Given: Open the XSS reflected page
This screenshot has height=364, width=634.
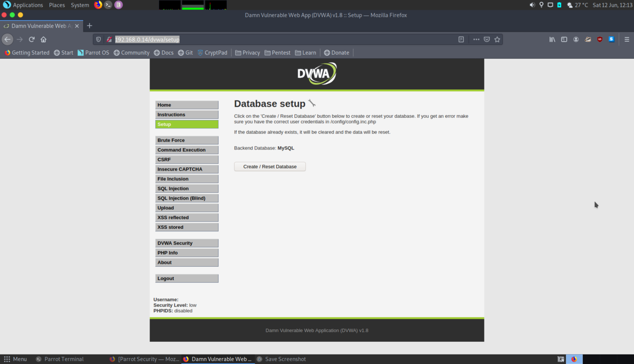Looking at the screenshot, I should pyautogui.click(x=187, y=217).
